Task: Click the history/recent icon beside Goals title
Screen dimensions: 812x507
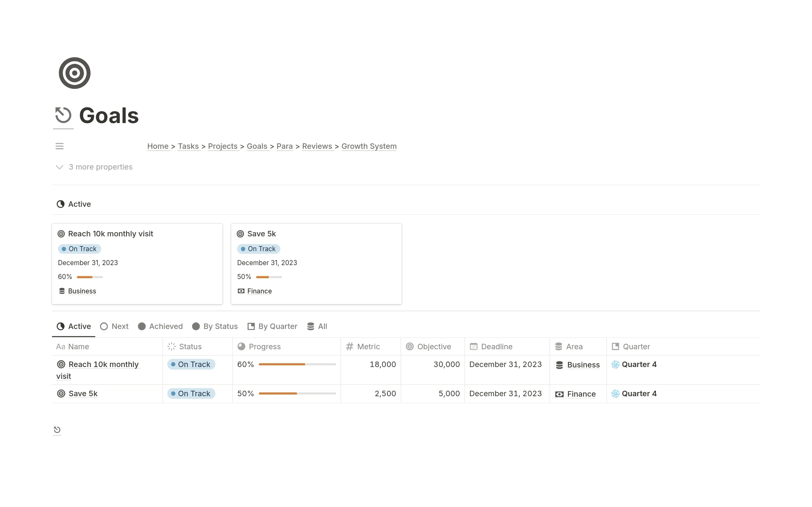Action: [63, 115]
